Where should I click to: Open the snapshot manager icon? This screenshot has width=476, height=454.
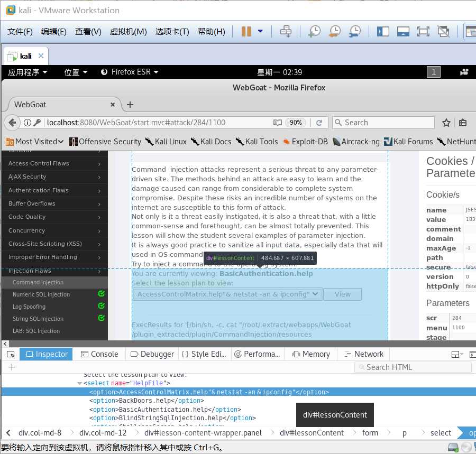[x=354, y=31]
